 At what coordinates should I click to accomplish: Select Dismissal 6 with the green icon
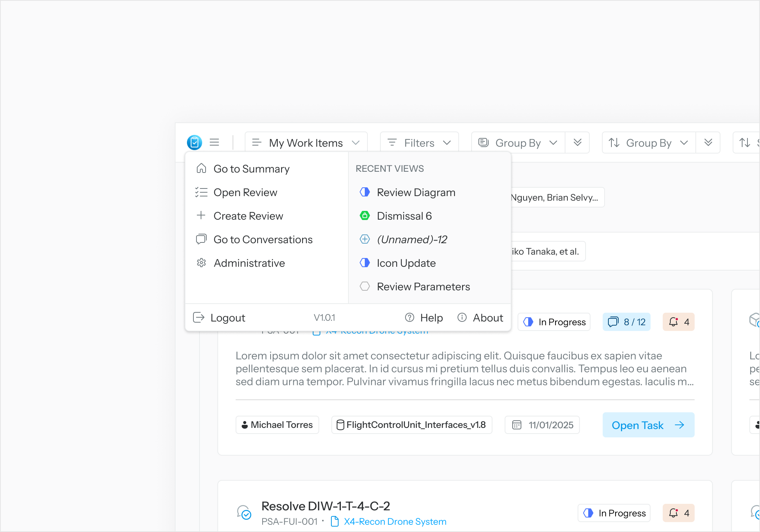click(404, 216)
